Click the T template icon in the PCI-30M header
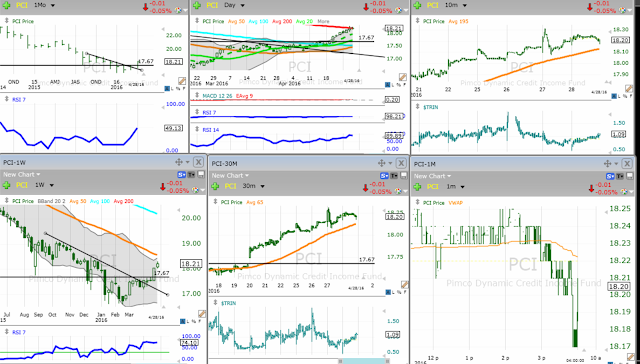640x364 pixels. click(394, 176)
